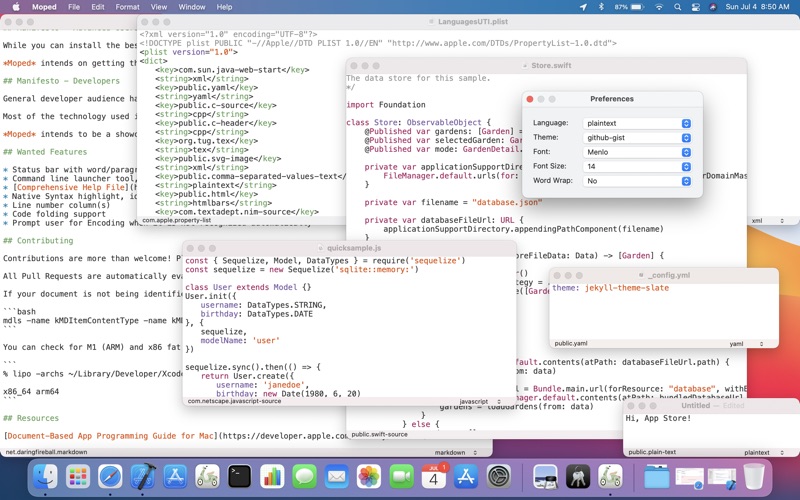Launch FaceTime from the dock

tap(402, 478)
